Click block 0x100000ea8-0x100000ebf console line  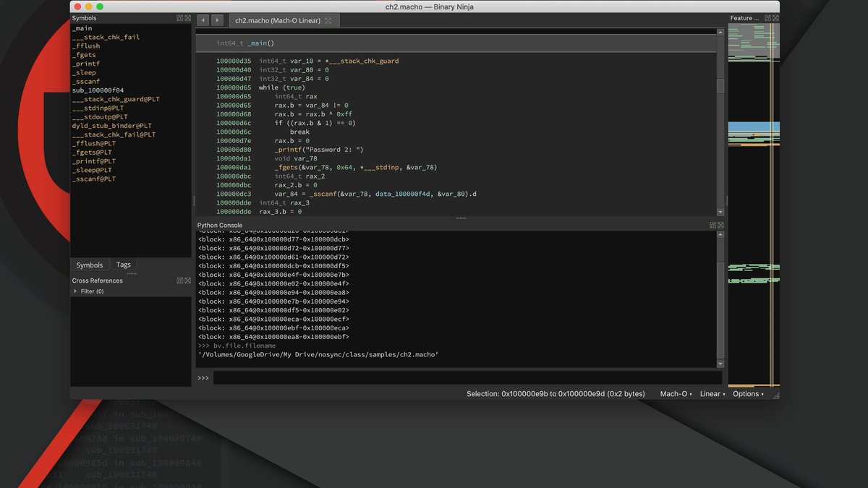[x=274, y=337]
